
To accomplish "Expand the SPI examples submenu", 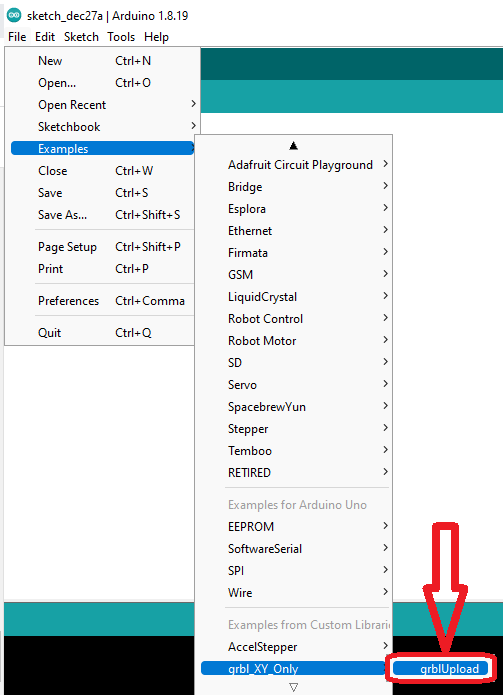I will 295,570.
